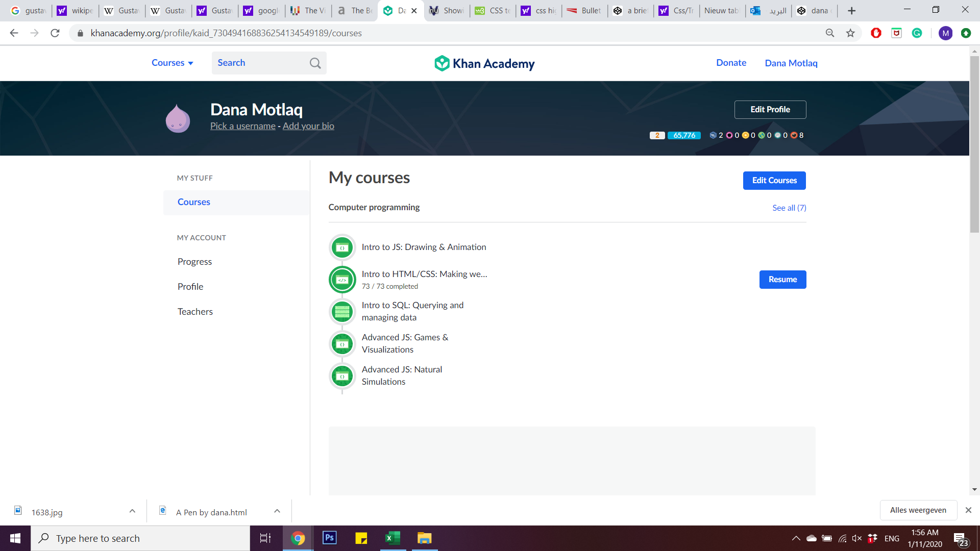Expand options for A Pen by dana.html download

(x=277, y=511)
